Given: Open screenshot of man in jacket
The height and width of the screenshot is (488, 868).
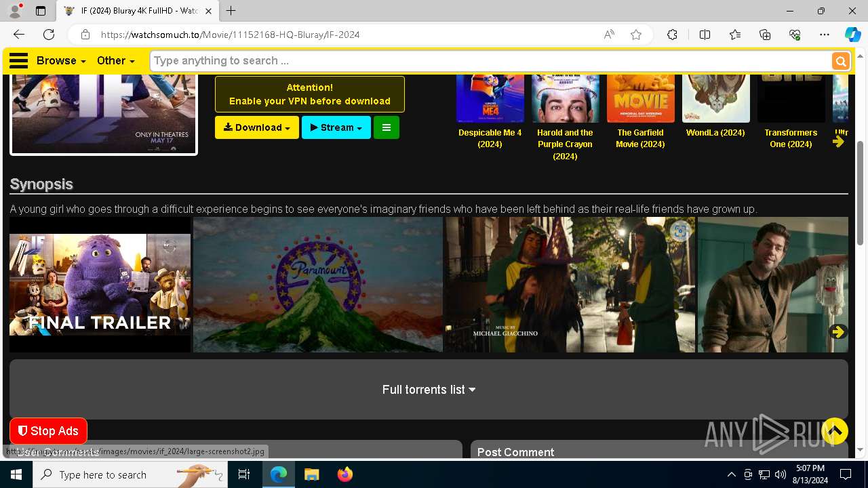Looking at the screenshot, I should [773, 285].
